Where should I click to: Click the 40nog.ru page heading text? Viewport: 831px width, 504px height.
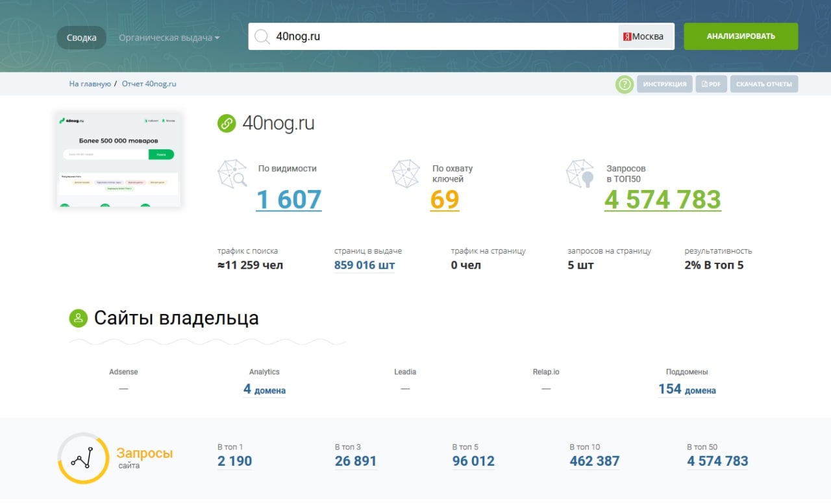click(x=279, y=123)
